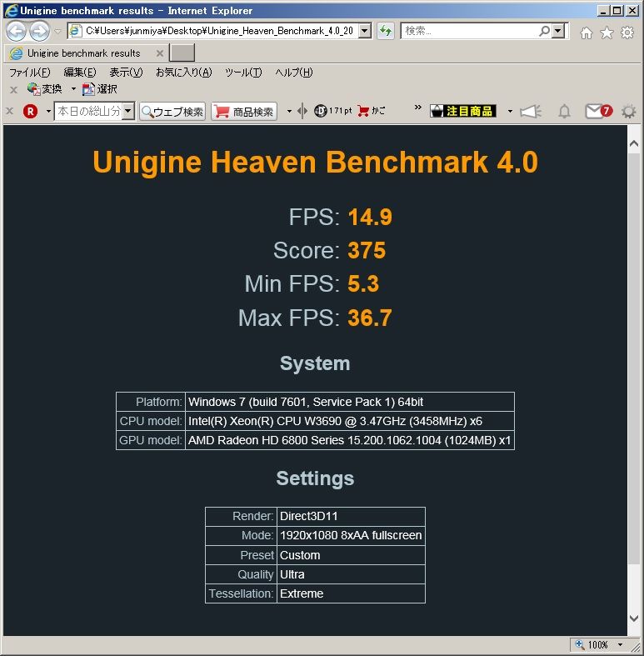Click the Min FPS value 5.3
Viewport: 644px width, 656px height.
[x=363, y=283]
